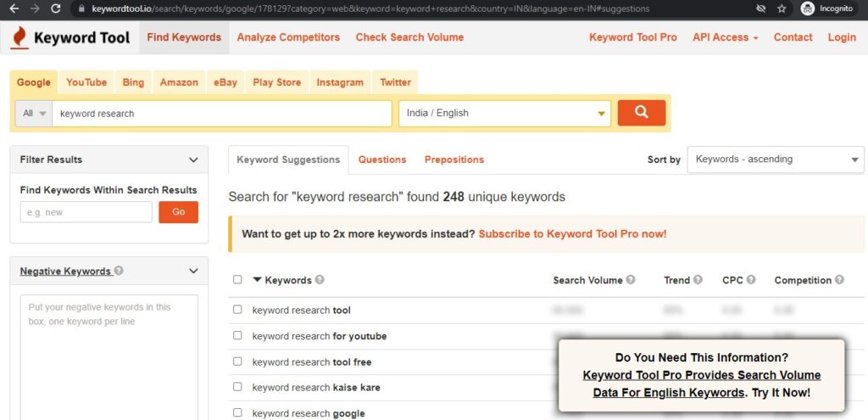Open Check Search Volume in navigation
The height and width of the screenshot is (420, 868).
pos(409,37)
